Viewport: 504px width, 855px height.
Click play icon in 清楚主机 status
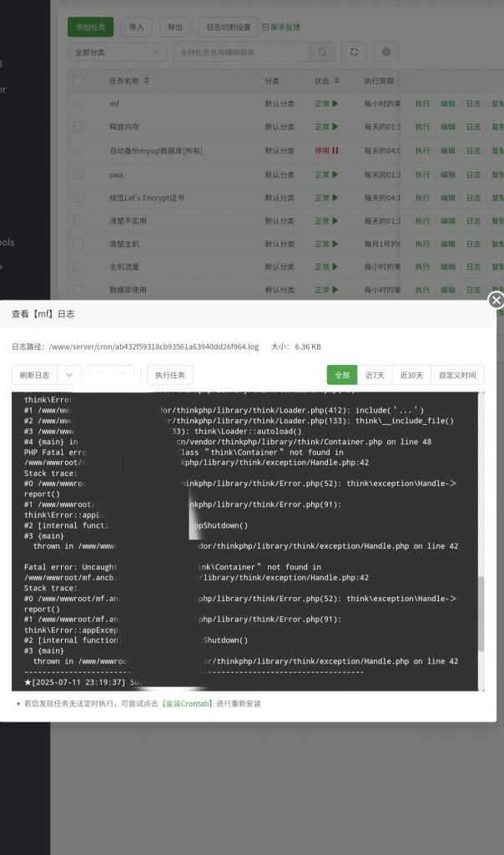click(x=335, y=244)
